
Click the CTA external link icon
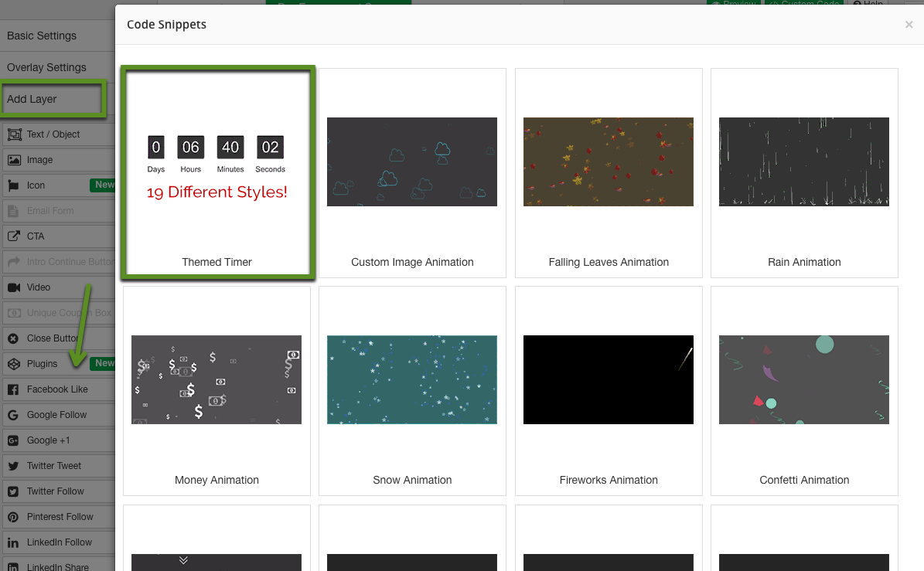pos(14,236)
